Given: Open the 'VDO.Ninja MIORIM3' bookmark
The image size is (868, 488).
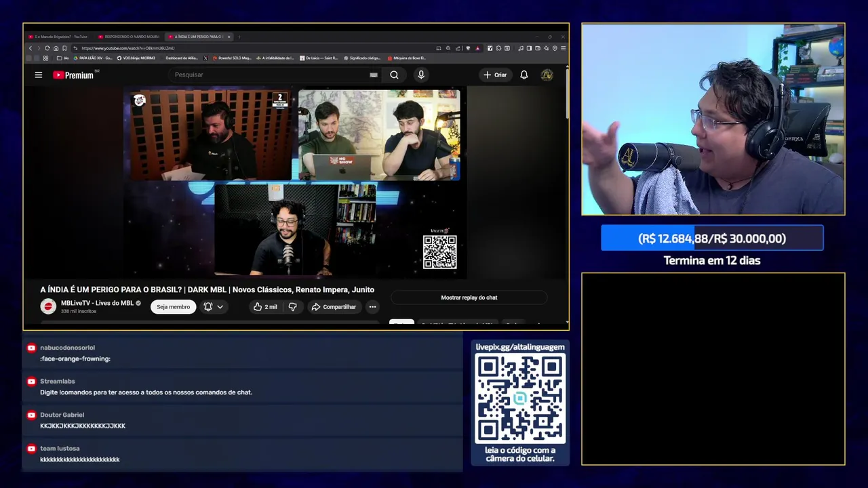Looking at the screenshot, I should 136,58.
